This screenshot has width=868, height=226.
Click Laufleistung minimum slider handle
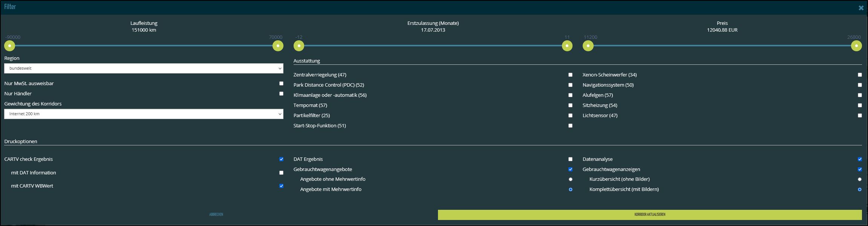(x=9, y=46)
